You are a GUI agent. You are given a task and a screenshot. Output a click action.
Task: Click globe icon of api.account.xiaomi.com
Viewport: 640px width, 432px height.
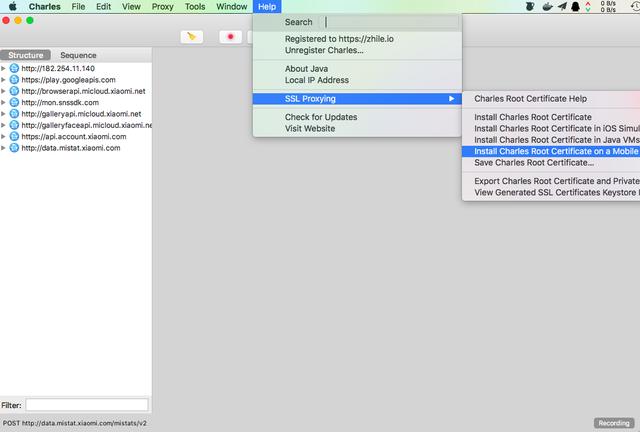coord(14,136)
